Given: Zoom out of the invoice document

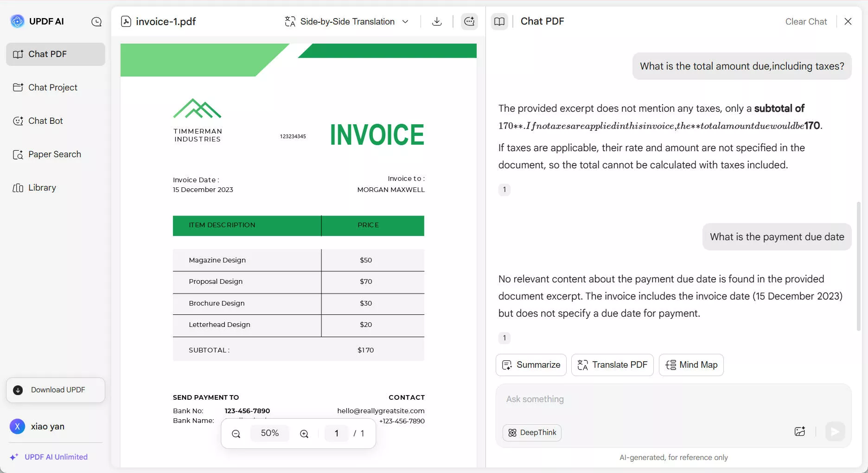Looking at the screenshot, I should point(236,434).
